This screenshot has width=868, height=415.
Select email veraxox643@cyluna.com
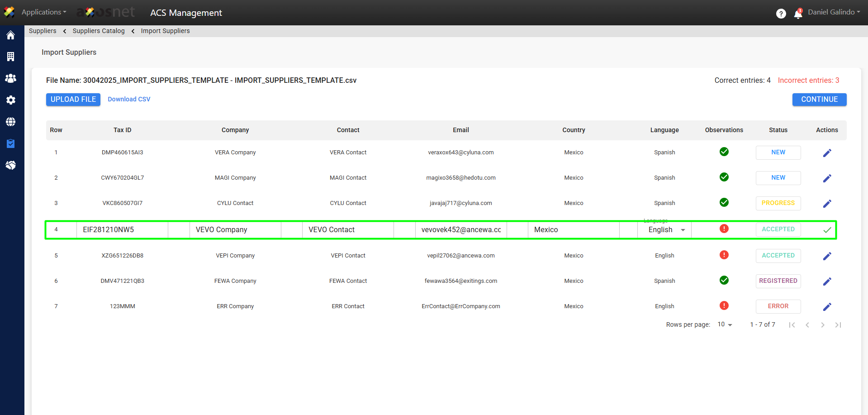461,153
